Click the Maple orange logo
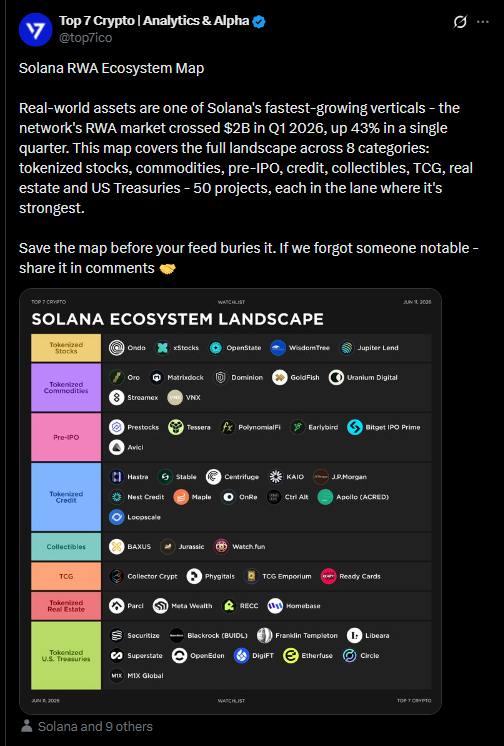 click(181, 497)
